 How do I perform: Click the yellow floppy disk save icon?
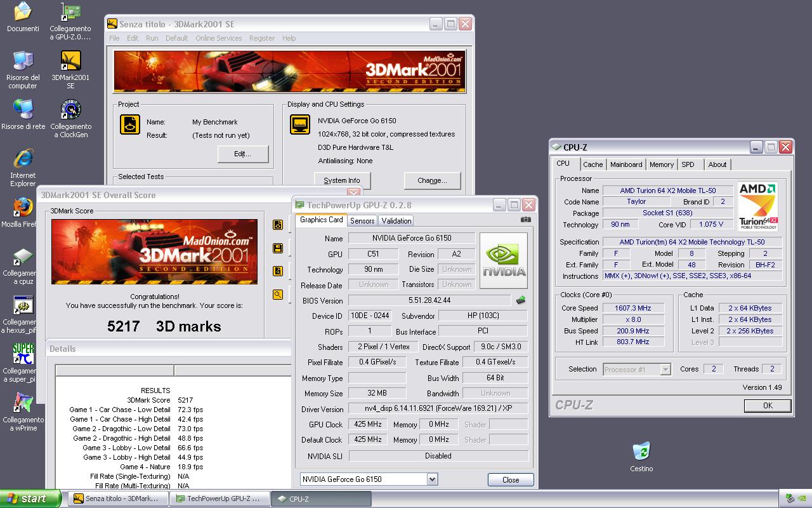click(278, 248)
